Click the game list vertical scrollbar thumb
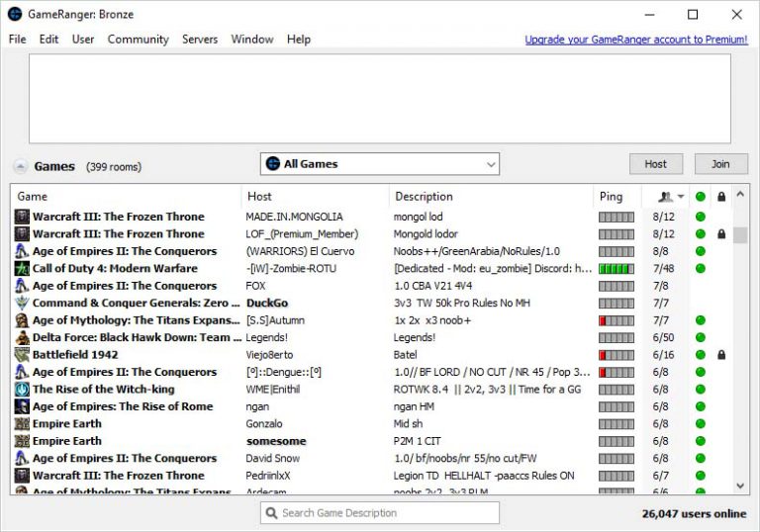The height and width of the screenshot is (532, 760). pos(740,235)
